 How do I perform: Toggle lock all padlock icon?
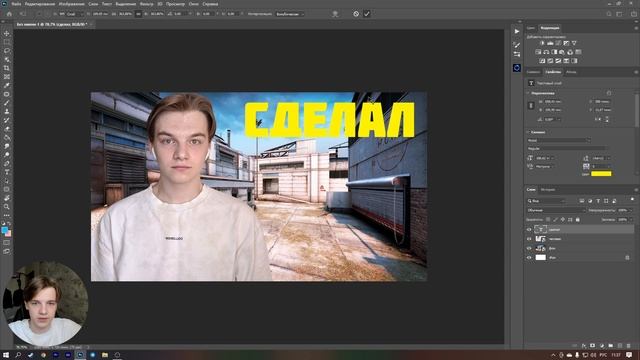pos(578,220)
